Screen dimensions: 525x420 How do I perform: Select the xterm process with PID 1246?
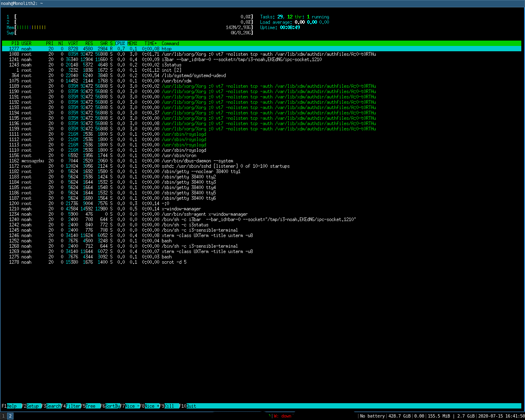pyautogui.click(x=262, y=235)
